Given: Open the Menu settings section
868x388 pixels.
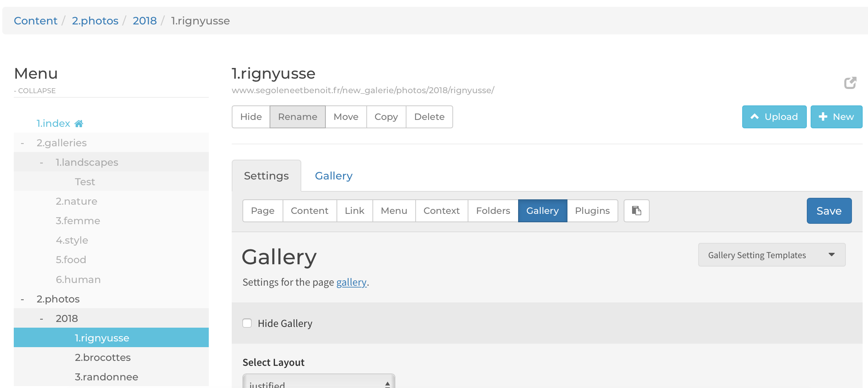Looking at the screenshot, I should pos(394,210).
